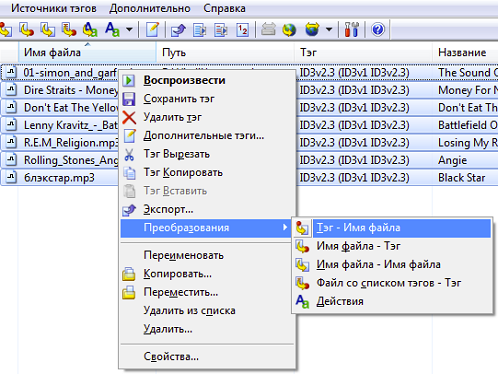Viewport: 499px width, 376px height.
Task: Select Тэг - Имя файла submenu item
Action: [392, 228]
